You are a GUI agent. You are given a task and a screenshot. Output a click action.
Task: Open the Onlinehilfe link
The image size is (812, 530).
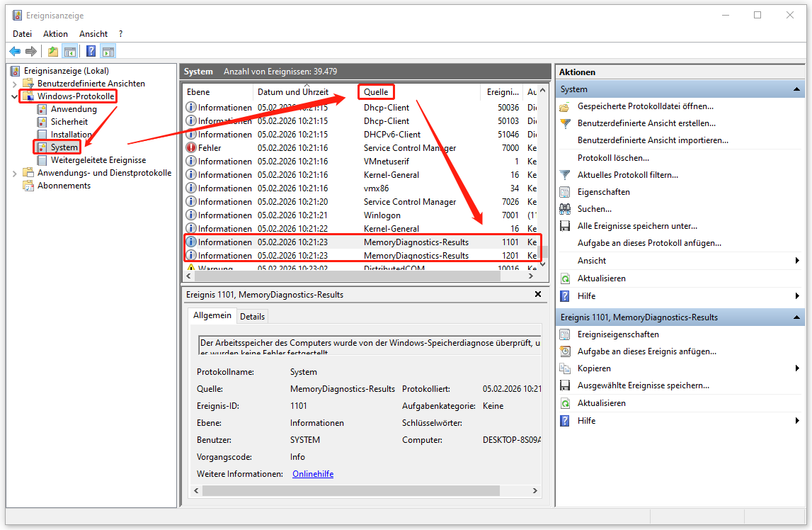click(x=312, y=474)
